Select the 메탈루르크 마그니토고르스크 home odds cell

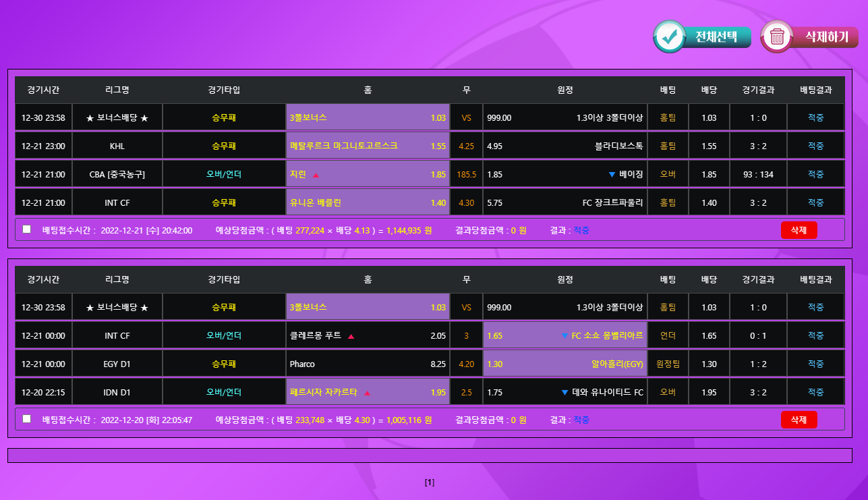(x=368, y=146)
